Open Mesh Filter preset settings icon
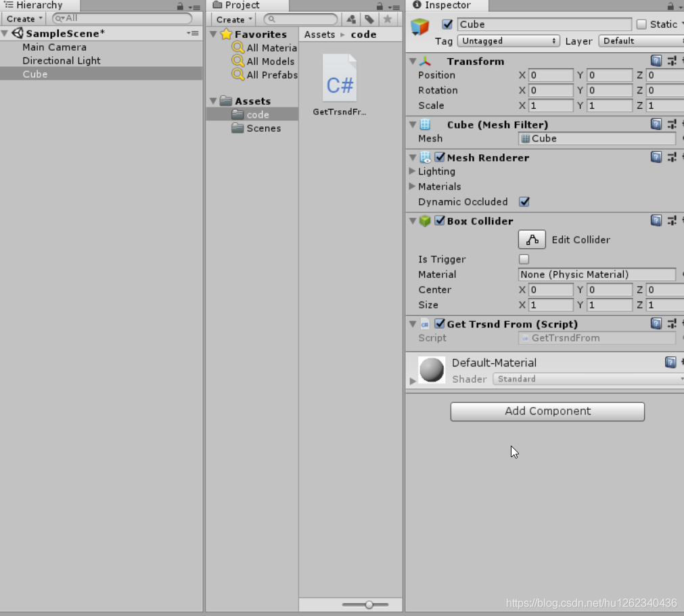 point(672,124)
